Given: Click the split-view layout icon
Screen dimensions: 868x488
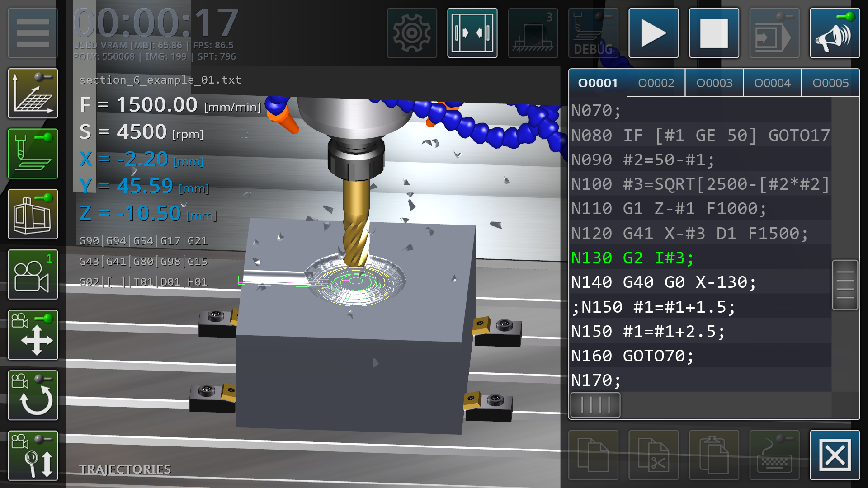Looking at the screenshot, I should (x=472, y=33).
